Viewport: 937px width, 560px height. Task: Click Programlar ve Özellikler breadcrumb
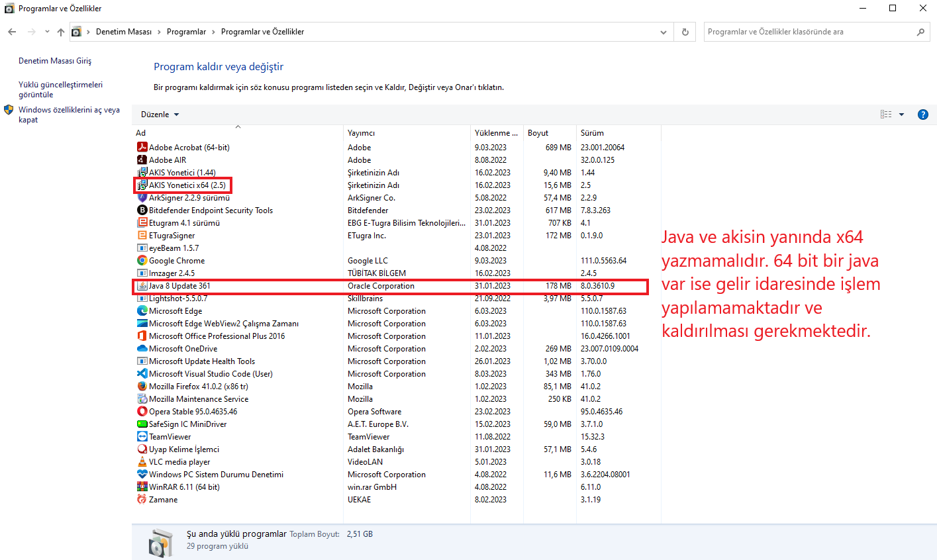(262, 32)
